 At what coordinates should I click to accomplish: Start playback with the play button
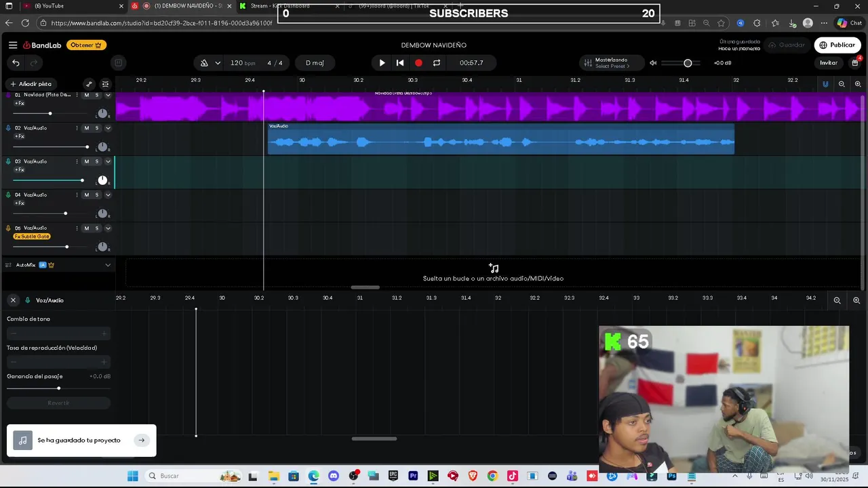point(382,63)
